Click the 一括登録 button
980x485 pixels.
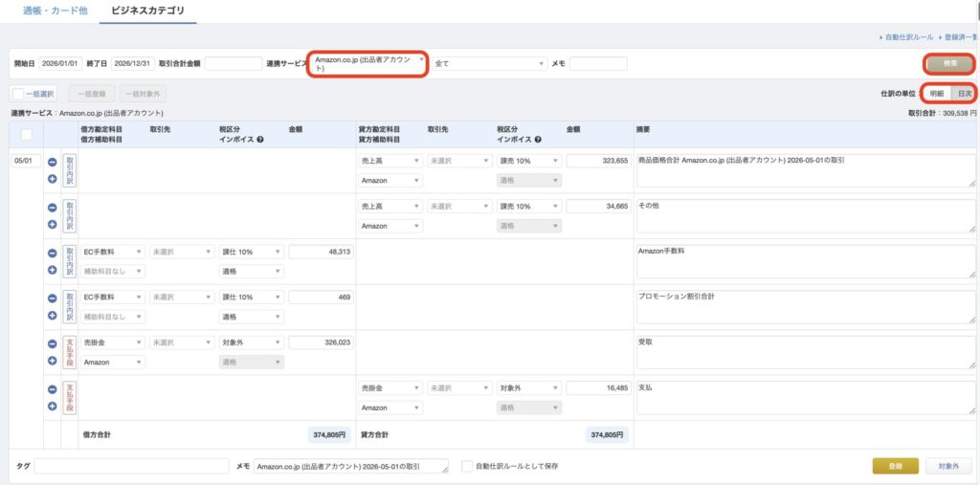click(92, 94)
